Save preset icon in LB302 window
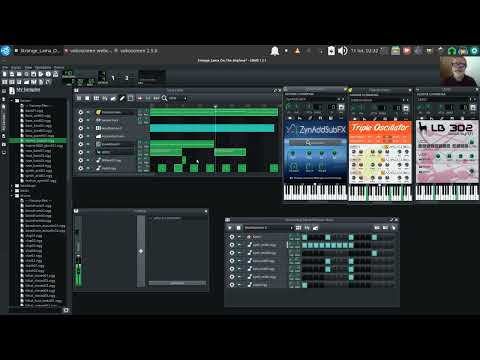The width and height of the screenshot is (480, 360). click(x=473, y=107)
